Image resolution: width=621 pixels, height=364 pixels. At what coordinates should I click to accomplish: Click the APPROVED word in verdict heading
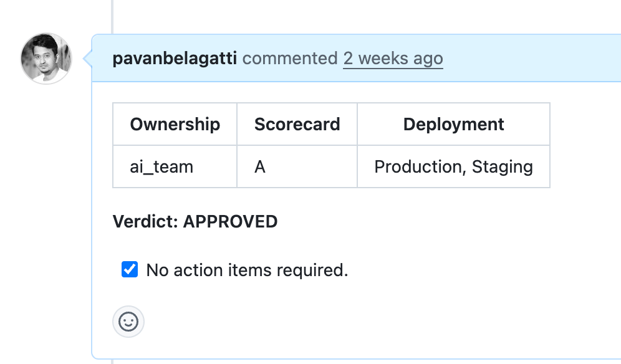coord(230,221)
